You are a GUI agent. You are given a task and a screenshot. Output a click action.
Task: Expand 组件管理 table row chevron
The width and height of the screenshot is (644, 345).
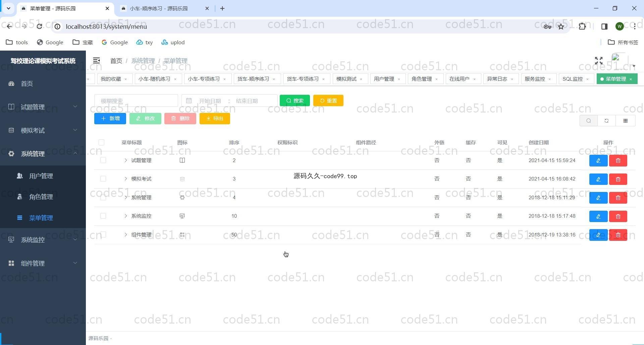pyautogui.click(x=125, y=235)
